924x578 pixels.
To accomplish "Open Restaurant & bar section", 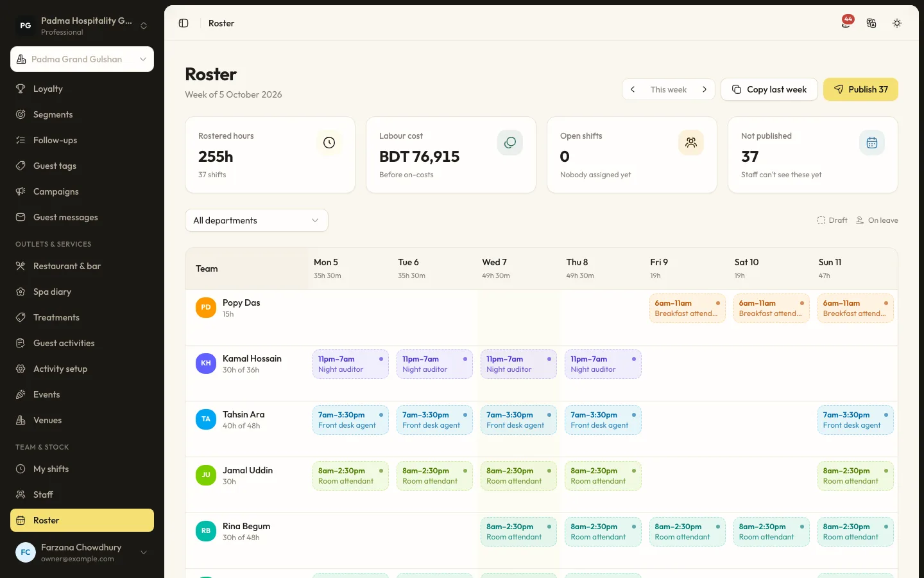I will tap(82, 266).
